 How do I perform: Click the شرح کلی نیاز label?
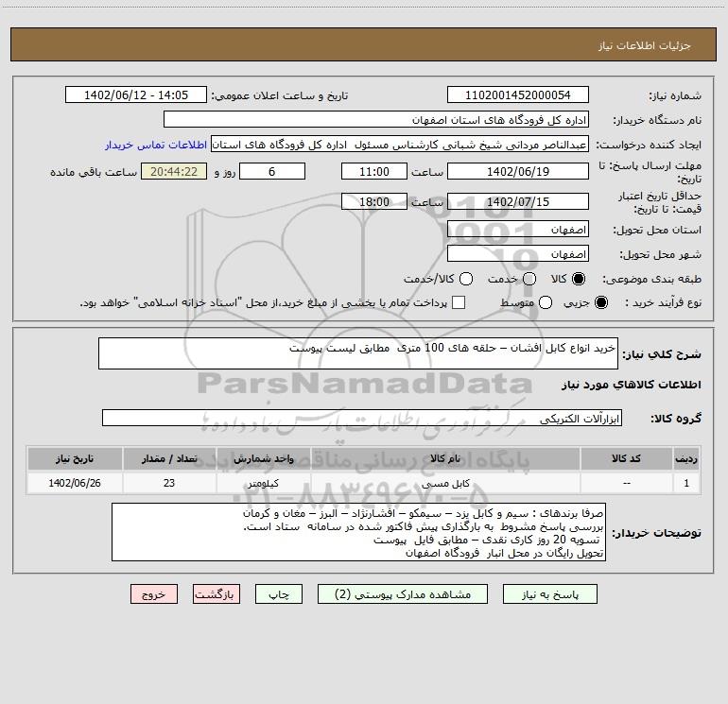click(662, 354)
